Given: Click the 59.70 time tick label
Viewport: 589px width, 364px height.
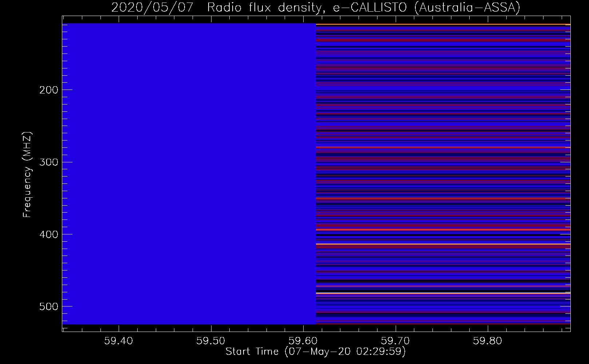Looking at the screenshot, I should coord(395,341).
